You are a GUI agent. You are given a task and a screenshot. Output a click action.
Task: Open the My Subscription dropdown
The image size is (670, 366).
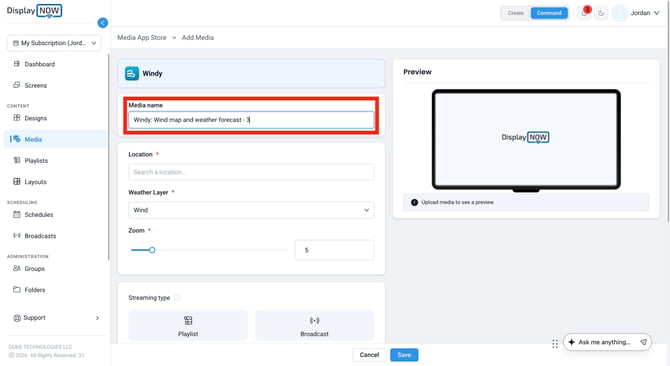click(54, 43)
